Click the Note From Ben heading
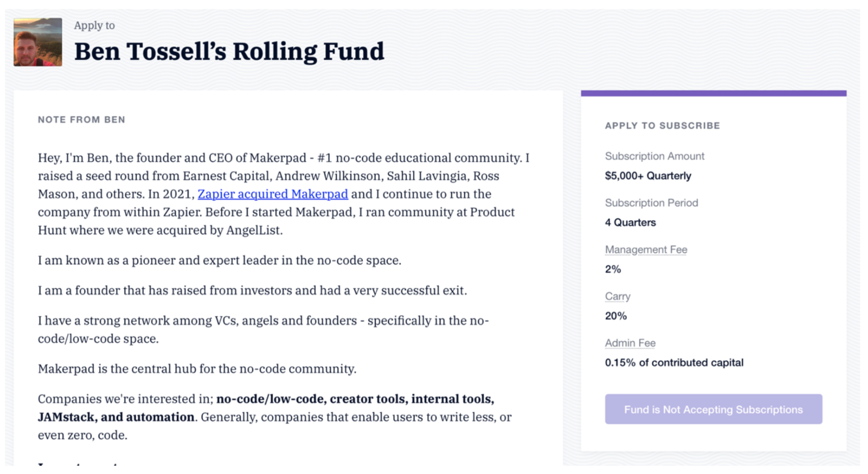This screenshot has height=474, width=868. click(81, 120)
